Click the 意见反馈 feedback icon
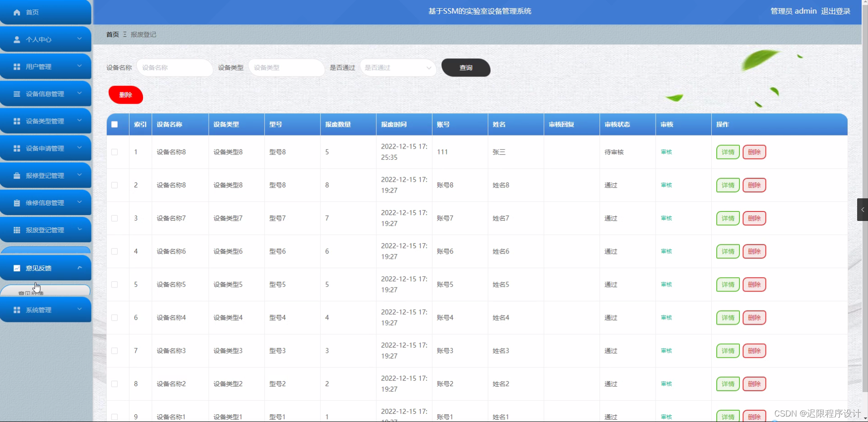The image size is (868, 422). tap(16, 268)
